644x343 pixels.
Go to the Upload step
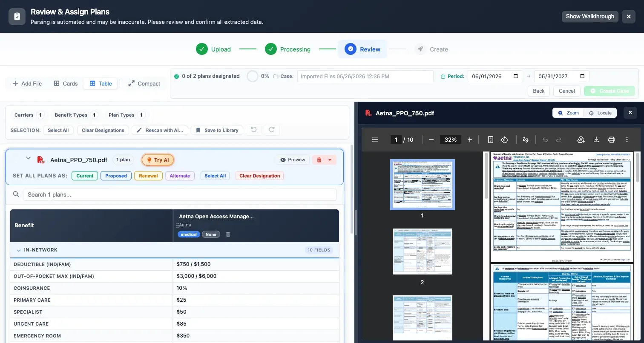pos(214,49)
